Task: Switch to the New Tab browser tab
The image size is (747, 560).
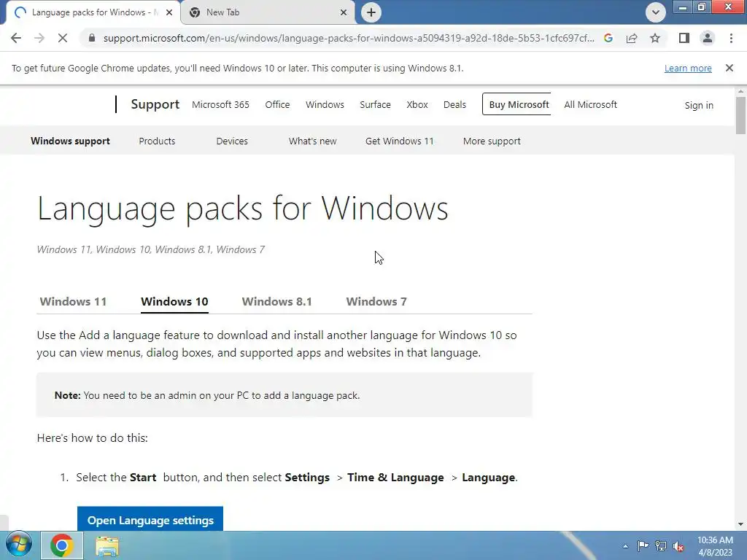Action: [x=268, y=12]
